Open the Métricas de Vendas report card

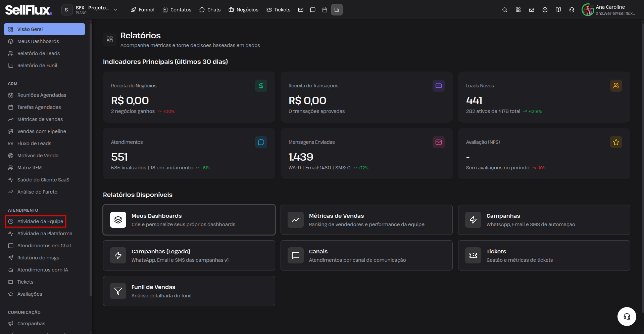[366, 220]
